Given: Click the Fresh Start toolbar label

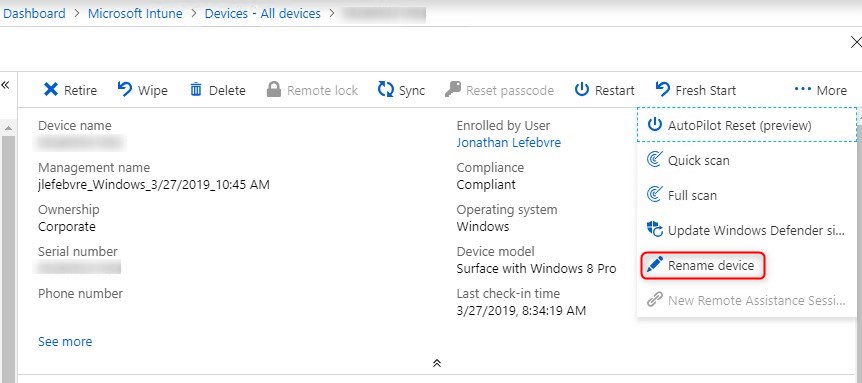Looking at the screenshot, I should pos(705,90).
